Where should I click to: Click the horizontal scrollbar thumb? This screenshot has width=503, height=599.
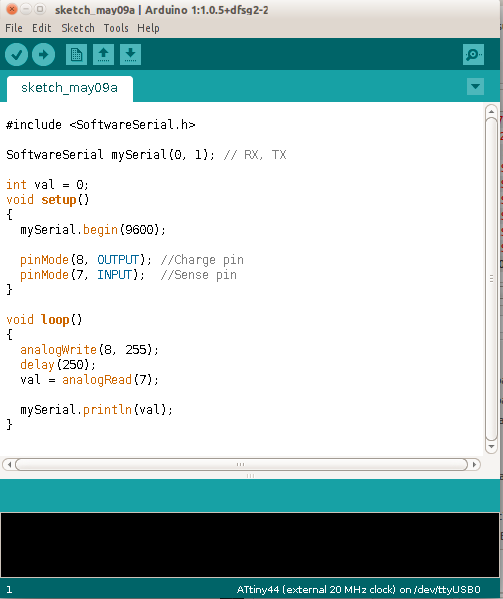coord(241,465)
